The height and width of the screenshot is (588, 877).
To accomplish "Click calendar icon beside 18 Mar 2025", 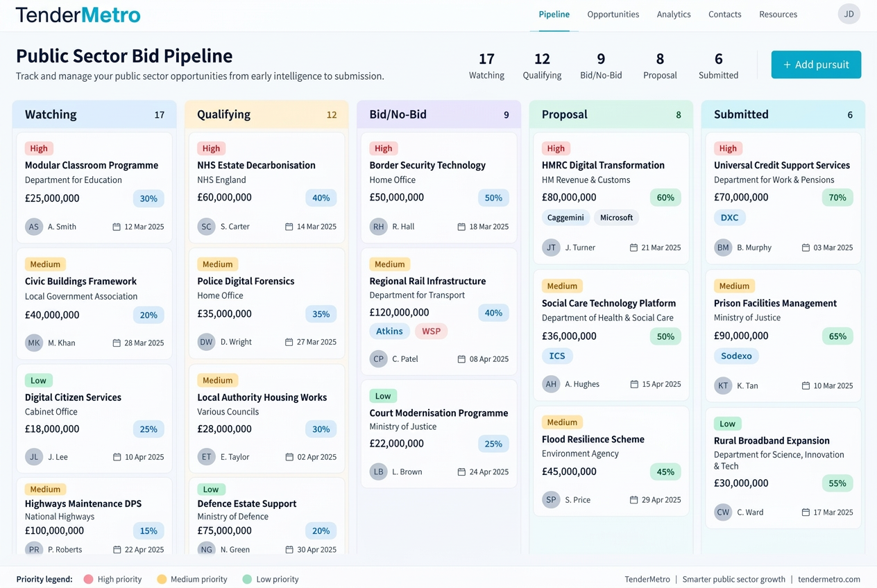I will pos(461,227).
